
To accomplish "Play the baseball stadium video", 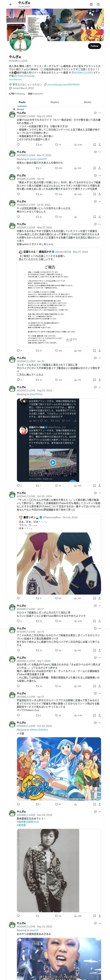I will tap(53, 462).
